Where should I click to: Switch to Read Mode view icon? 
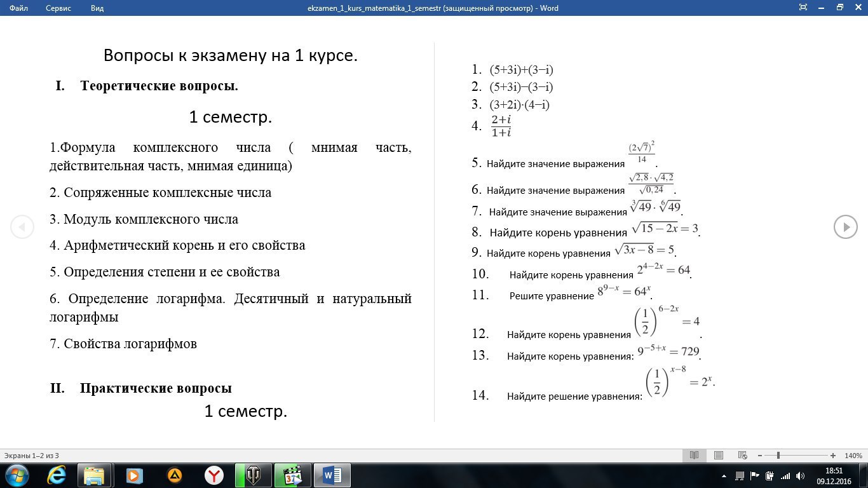click(x=694, y=456)
